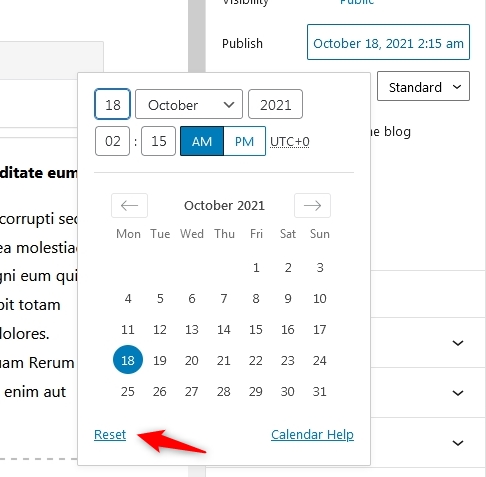Expand the second collapsed sidebar panel chevron
This screenshot has height=477, width=486.
(x=458, y=393)
